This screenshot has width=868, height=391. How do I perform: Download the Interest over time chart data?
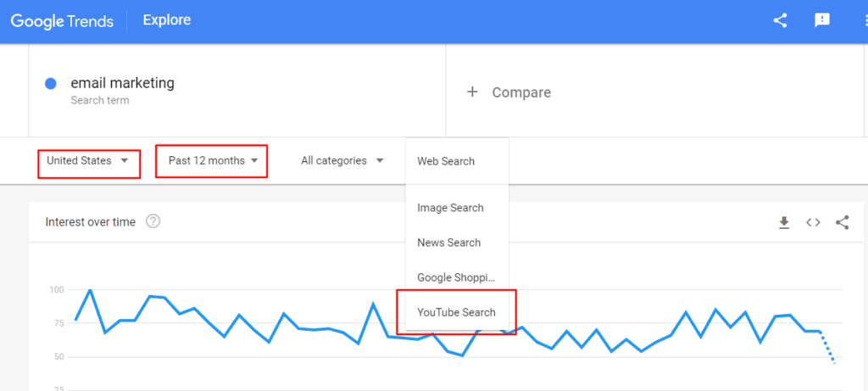(784, 222)
